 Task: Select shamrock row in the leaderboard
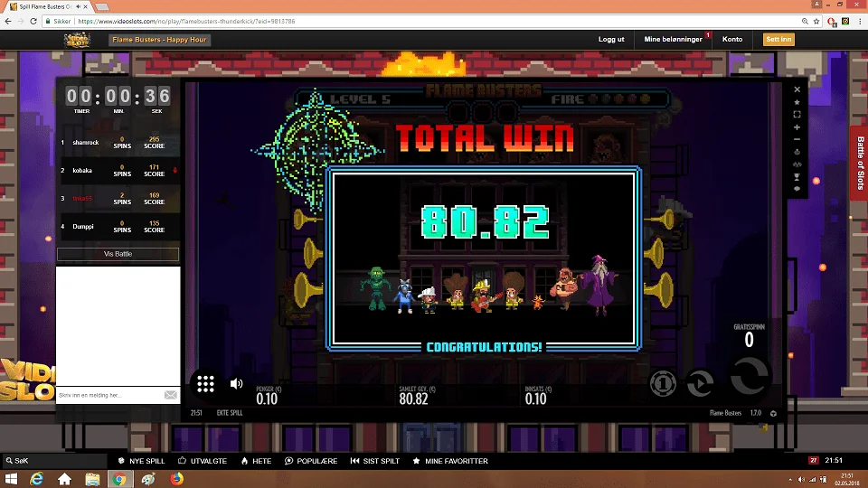click(x=118, y=143)
